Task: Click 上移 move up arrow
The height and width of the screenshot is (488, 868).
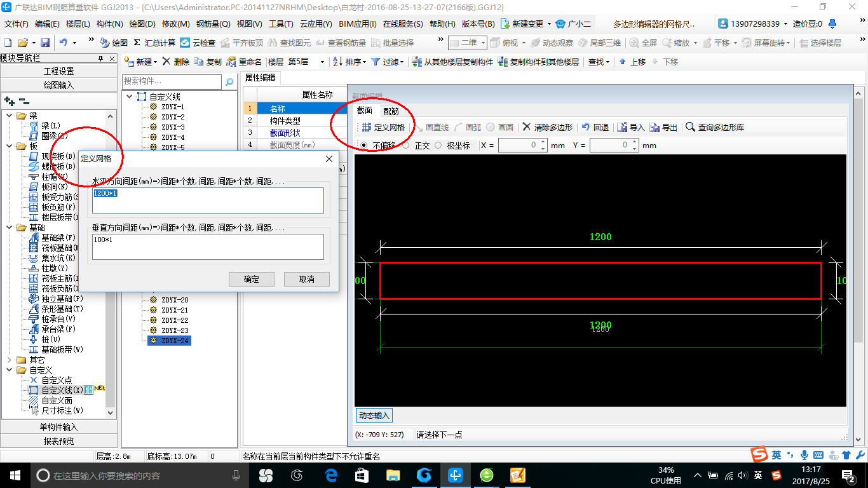Action: pyautogui.click(x=632, y=62)
